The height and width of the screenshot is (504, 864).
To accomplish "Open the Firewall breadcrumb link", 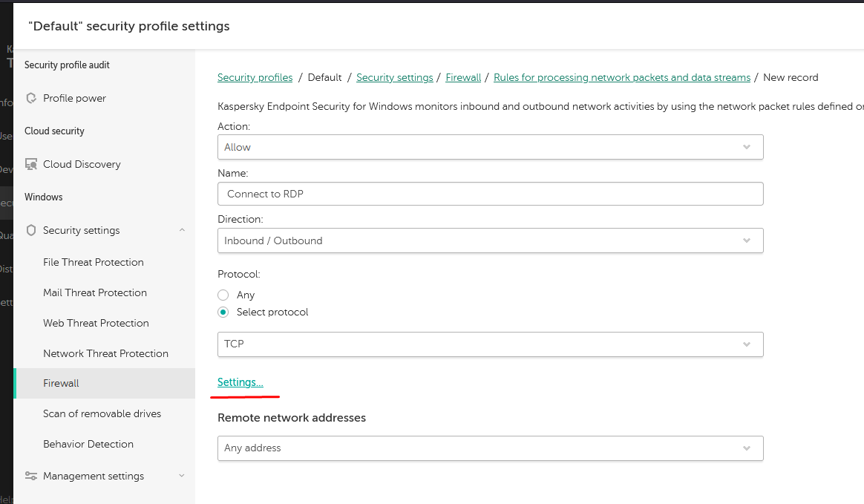I will click(x=463, y=77).
